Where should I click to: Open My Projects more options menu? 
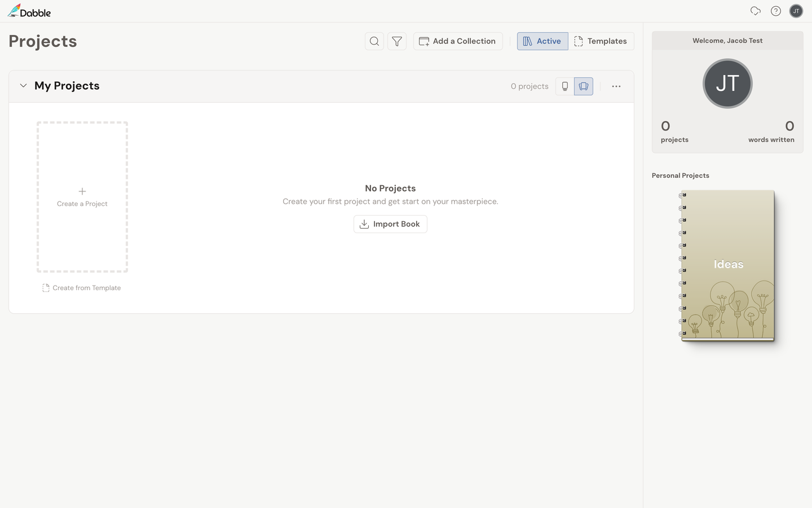pyautogui.click(x=616, y=86)
